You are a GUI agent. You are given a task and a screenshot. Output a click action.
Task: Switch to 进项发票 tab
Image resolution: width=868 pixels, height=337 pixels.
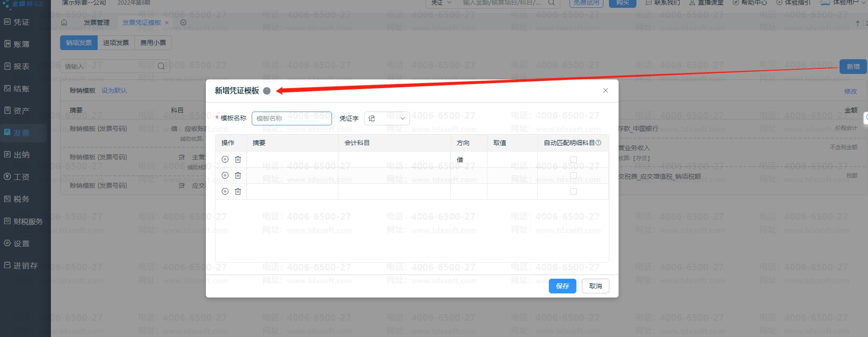[116, 43]
